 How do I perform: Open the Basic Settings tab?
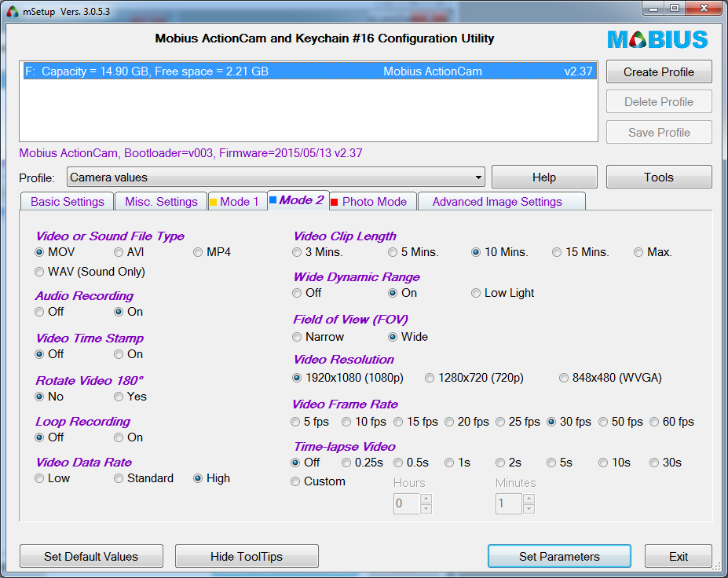[68, 202]
